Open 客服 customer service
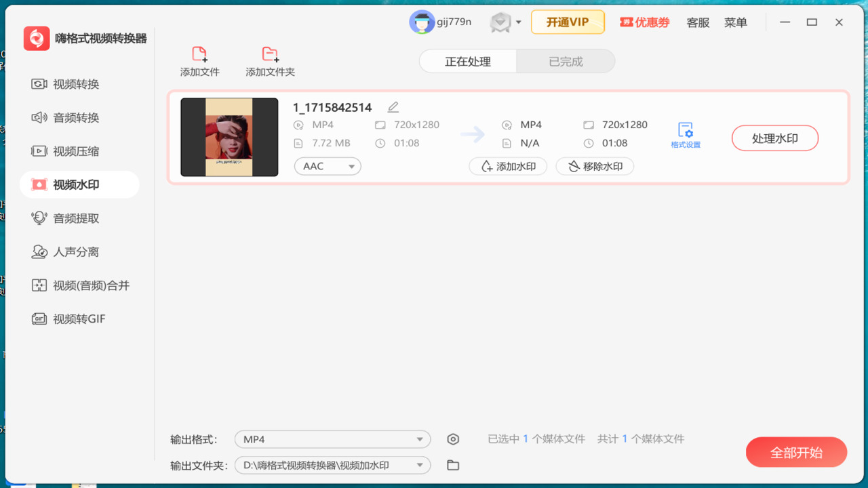This screenshot has width=868, height=488. click(697, 22)
